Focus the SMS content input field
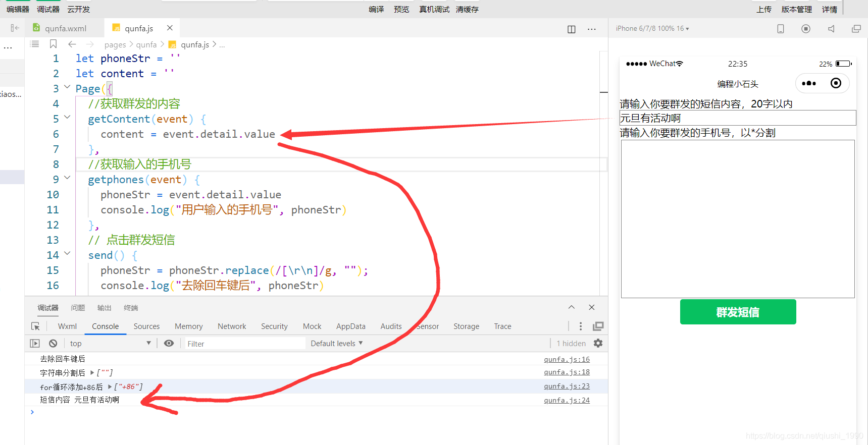 pos(738,118)
